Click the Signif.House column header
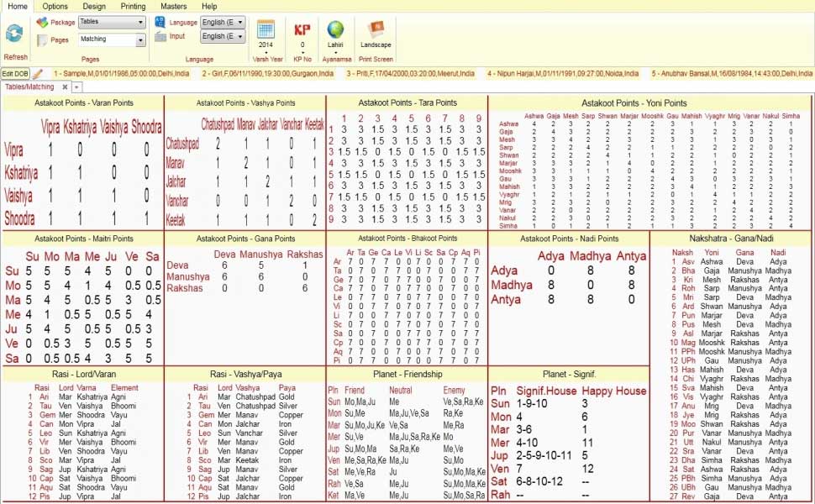The width and height of the screenshot is (815, 504). pos(546,391)
